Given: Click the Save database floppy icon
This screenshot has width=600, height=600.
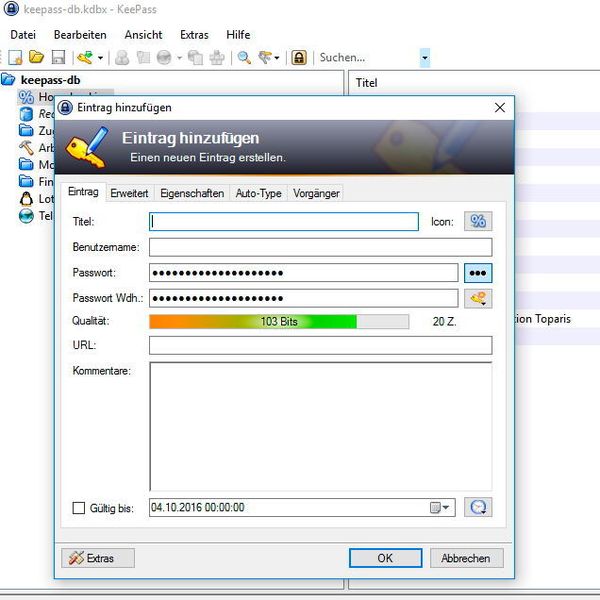Looking at the screenshot, I should 58,58.
